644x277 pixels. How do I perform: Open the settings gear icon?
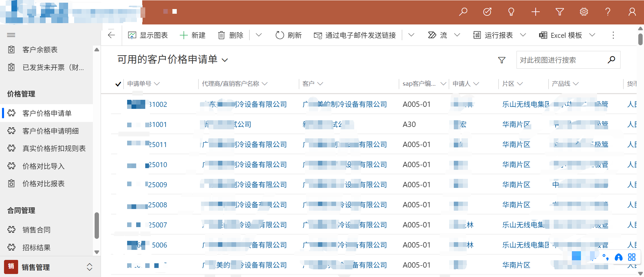coord(584,12)
